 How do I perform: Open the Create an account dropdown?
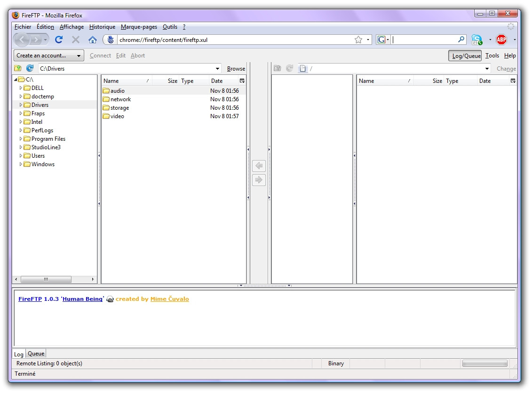(x=49, y=56)
